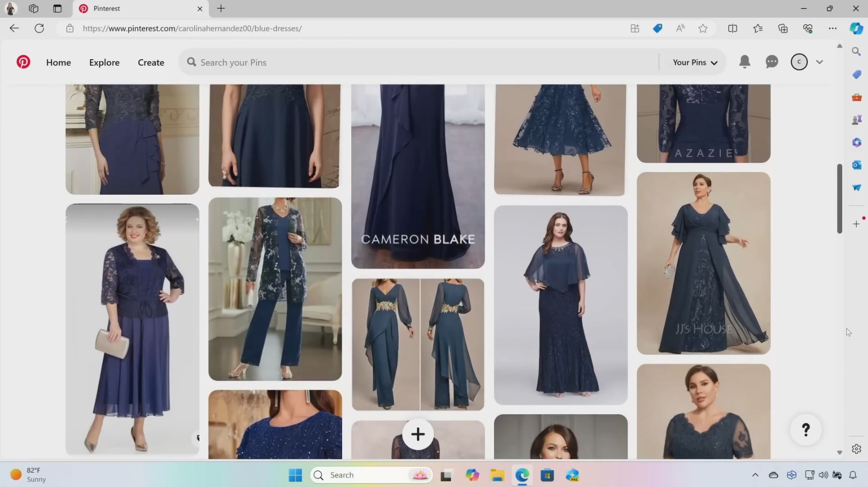The width and height of the screenshot is (868, 487).
Task: Open the notifications bell
Action: tap(744, 62)
